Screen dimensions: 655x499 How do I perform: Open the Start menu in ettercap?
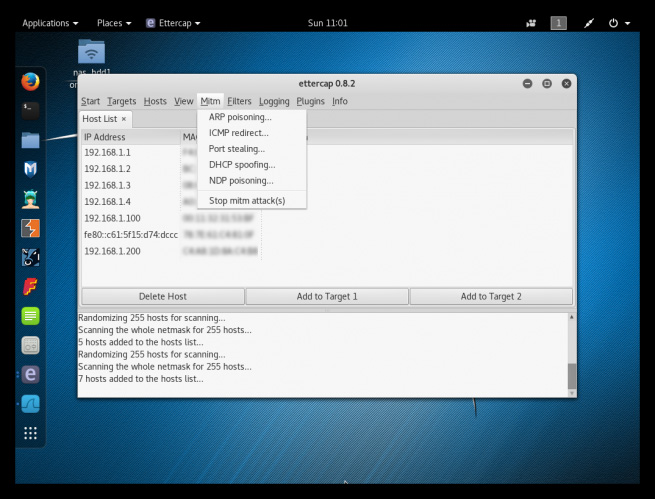tap(90, 101)
